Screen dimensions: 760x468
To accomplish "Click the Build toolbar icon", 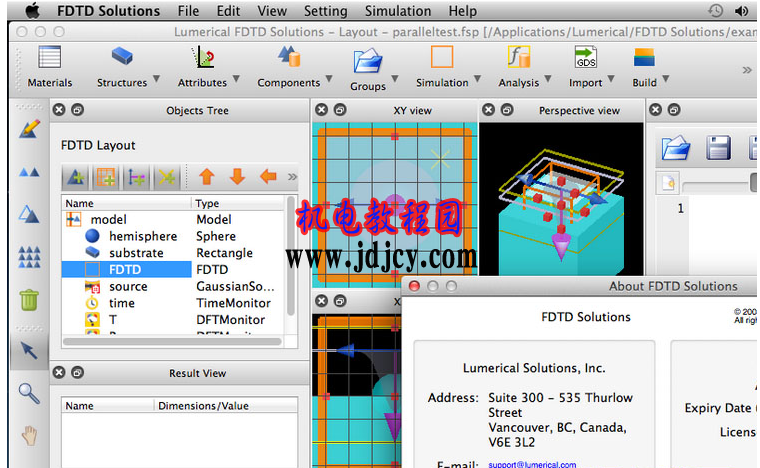I will (x=644, y=57).
